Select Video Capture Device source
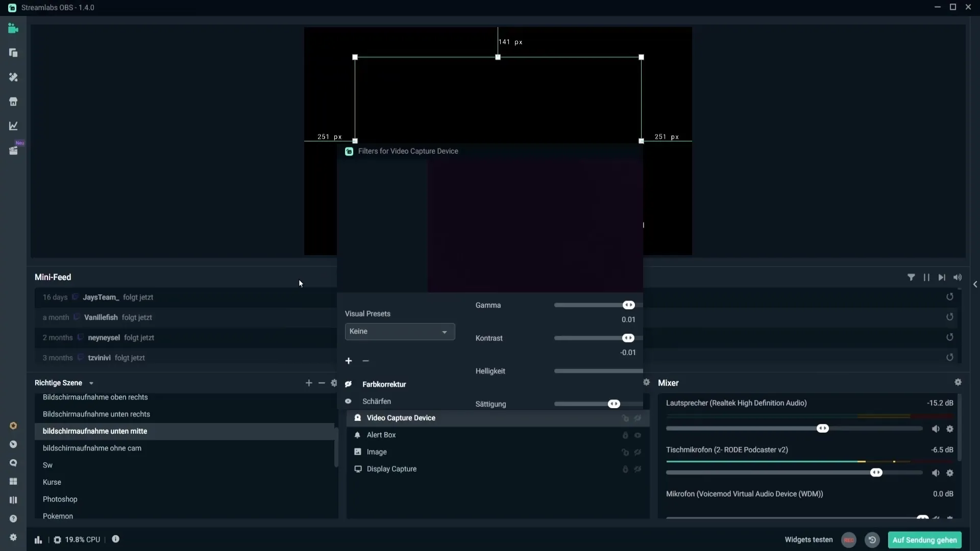The image size is (980, 551). (401, 418)
